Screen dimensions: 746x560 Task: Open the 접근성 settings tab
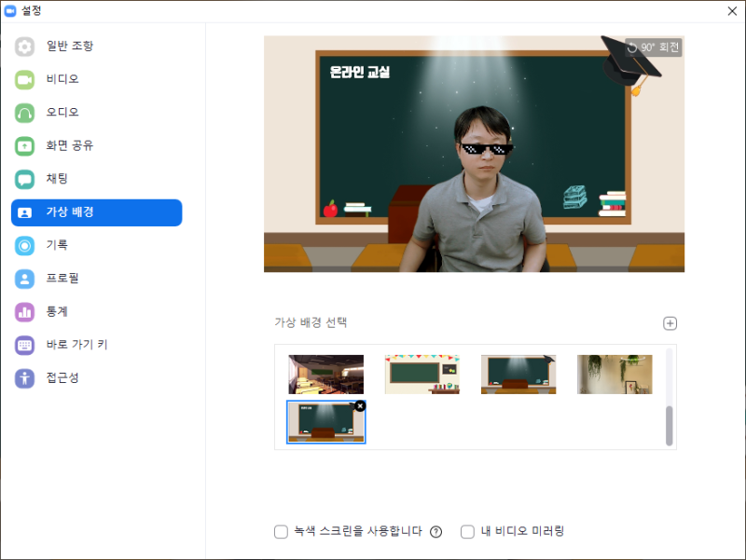coord(97,379)
